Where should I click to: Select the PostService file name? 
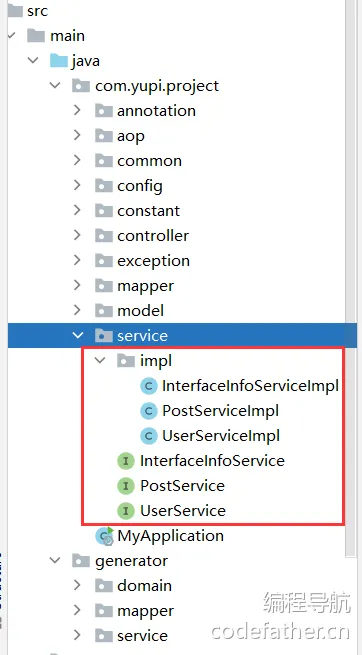click(x=182, y=486)
